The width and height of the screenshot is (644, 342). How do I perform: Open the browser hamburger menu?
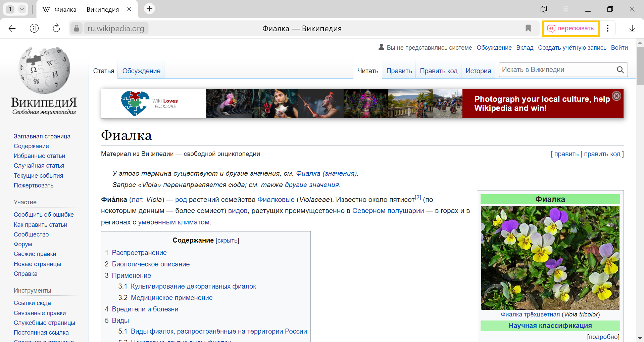(x=566, y=9)
